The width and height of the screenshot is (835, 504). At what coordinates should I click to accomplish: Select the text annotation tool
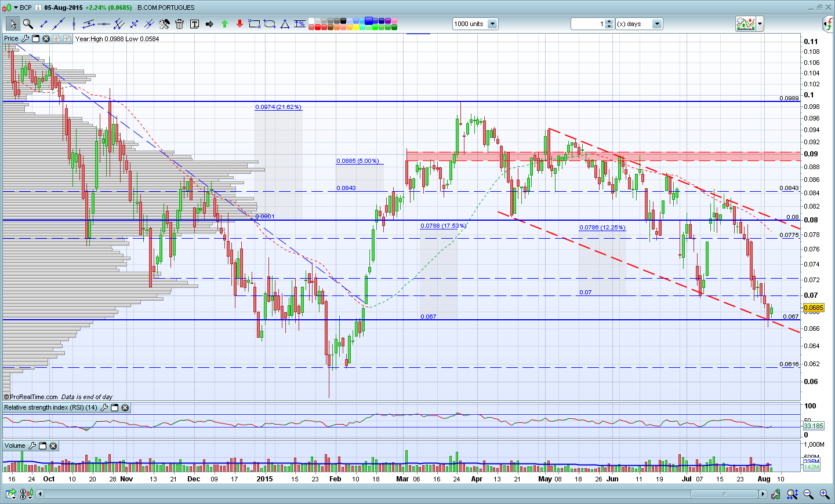pyautogui.click(x=194, y=24)
